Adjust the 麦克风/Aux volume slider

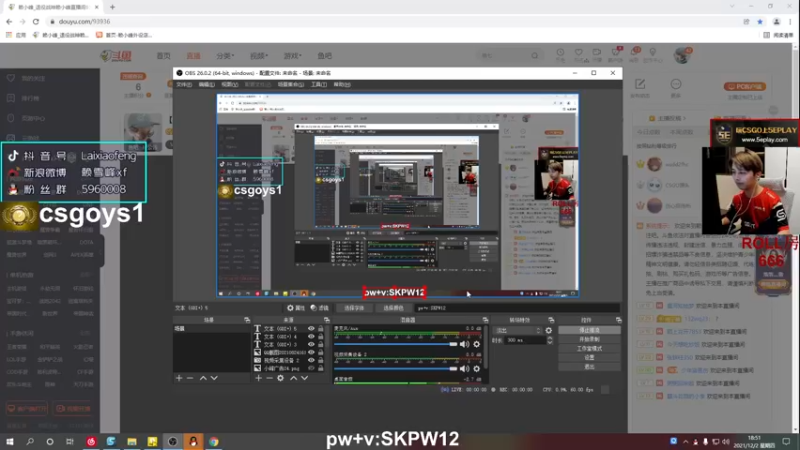[396, 344]
